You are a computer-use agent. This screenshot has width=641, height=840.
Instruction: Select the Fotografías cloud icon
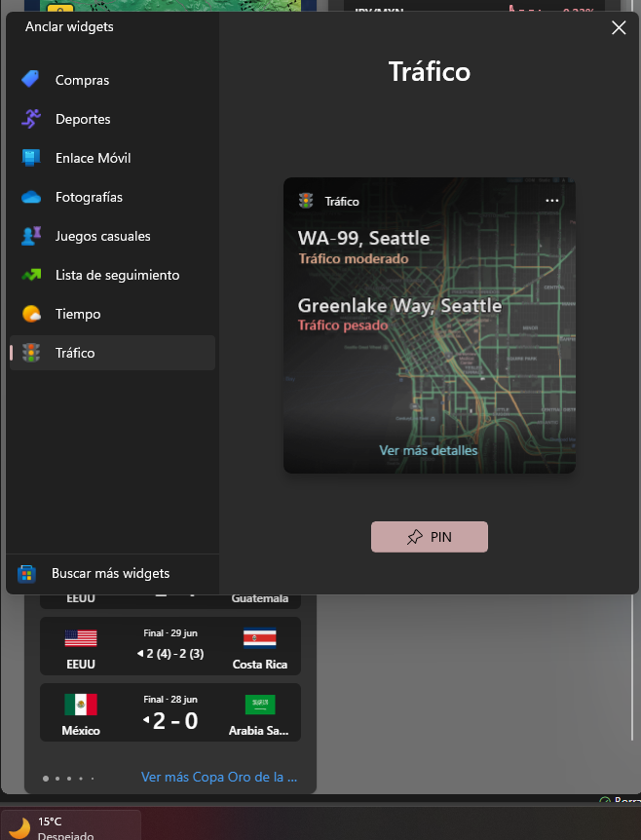tap(31, 197)
